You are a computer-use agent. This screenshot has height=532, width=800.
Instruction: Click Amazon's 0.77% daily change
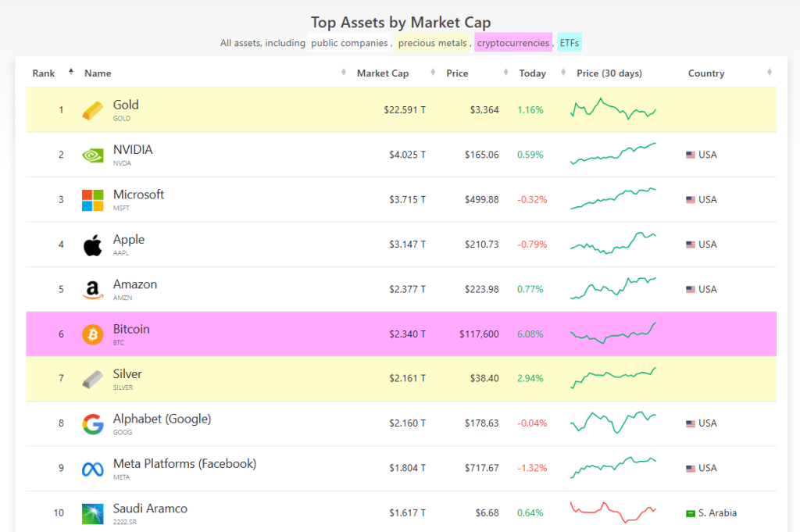click(530, 289)
